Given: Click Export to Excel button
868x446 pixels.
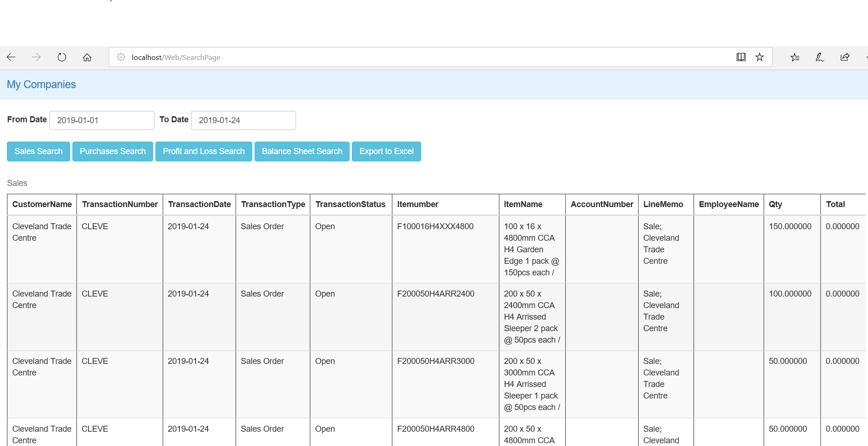Looking at the screenshot, I should tap(386, 151).
